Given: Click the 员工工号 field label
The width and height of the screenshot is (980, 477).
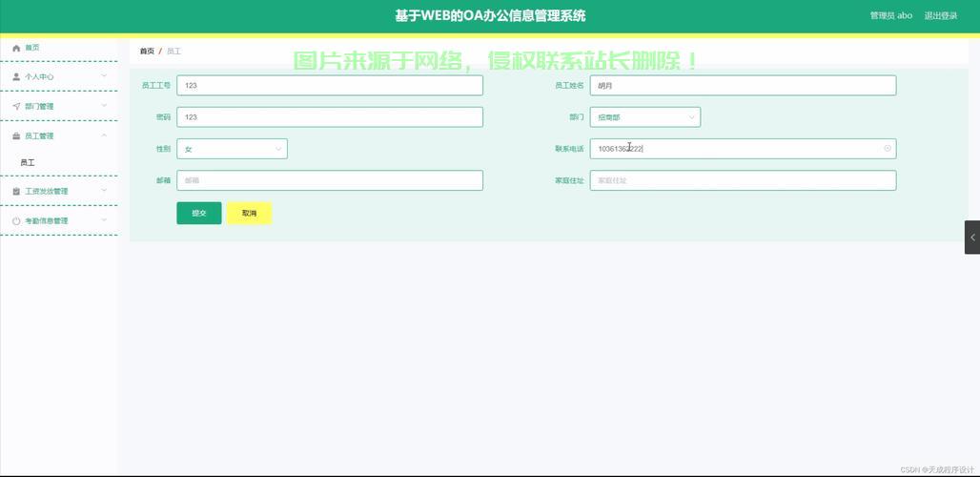Looking at the screenshot, I should [156, 86].
